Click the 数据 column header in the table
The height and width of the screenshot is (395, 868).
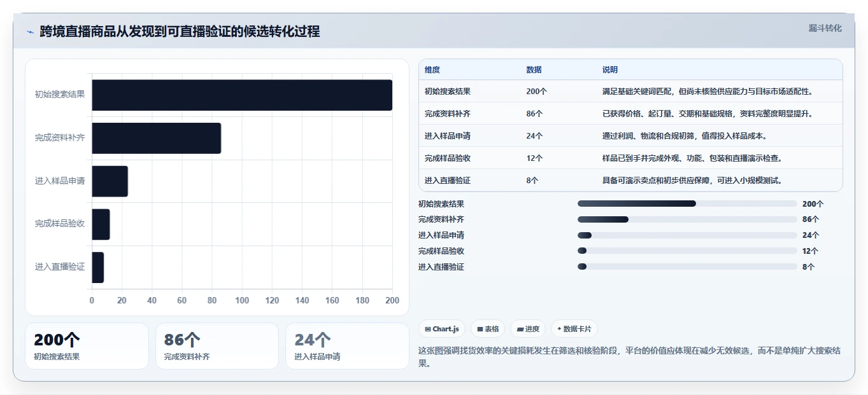tap(534, 70)
